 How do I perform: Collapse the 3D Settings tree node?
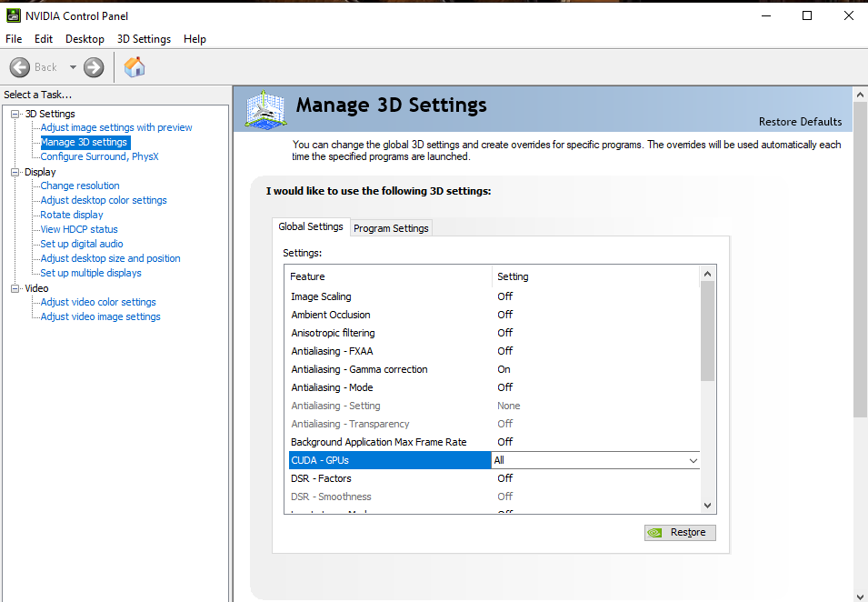coord(15,114)
